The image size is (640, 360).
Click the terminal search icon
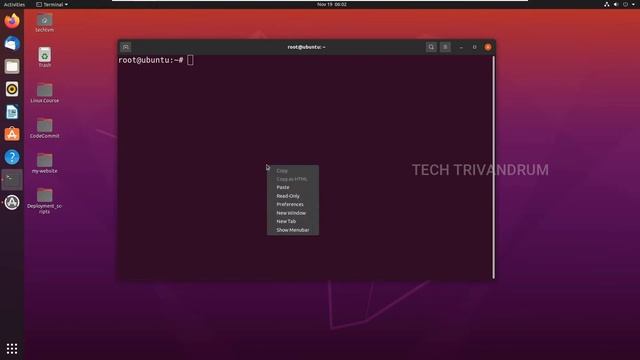pyautogui.click(x=431, y=47)
